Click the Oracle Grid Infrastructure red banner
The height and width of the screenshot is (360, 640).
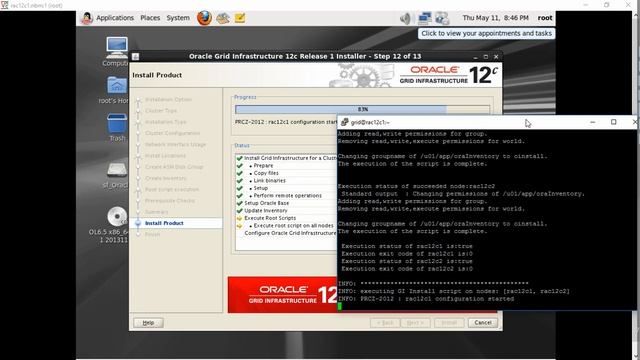(282, 295)
